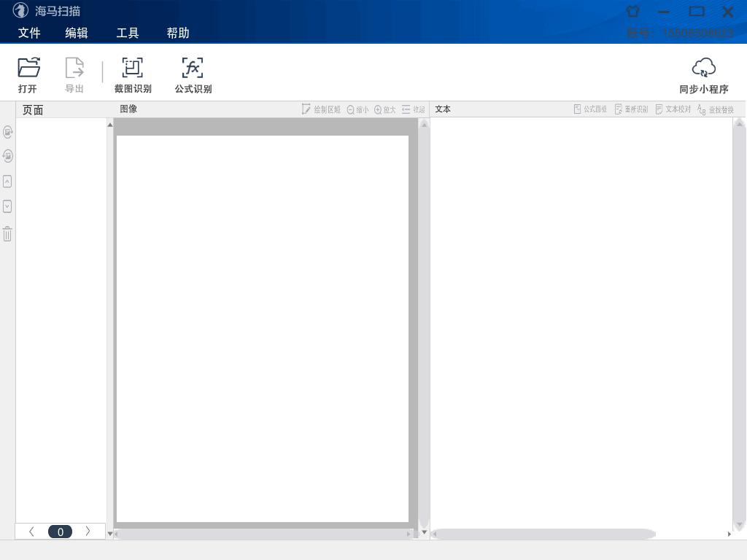Go to previous page with left chevron
747x560 pixels.
[x=31, y=532]
